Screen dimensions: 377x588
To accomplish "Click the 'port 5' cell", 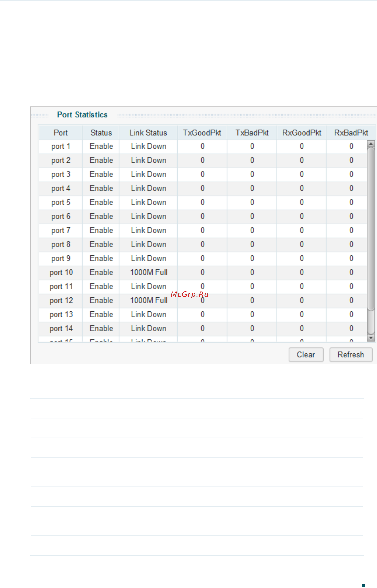I will click(x=61, y=202).
